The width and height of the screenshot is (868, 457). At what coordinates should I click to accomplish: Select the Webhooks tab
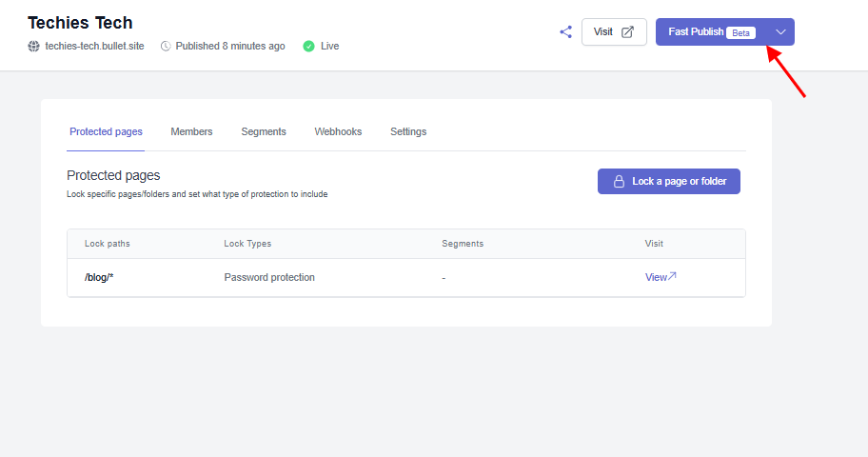click(x=338, y=131)
